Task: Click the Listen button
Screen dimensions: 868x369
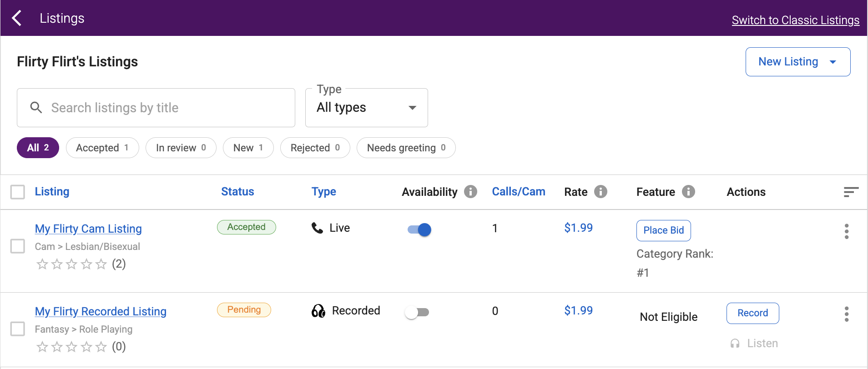Action: click(x=754, y=343)
